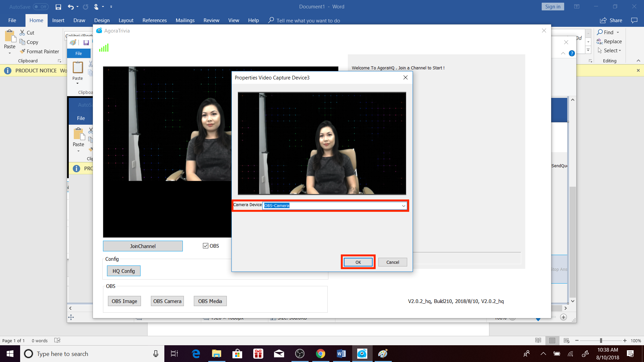Click the JoinChannel button
This screenshot has height=362, width=644.
(x=143, y=246)
